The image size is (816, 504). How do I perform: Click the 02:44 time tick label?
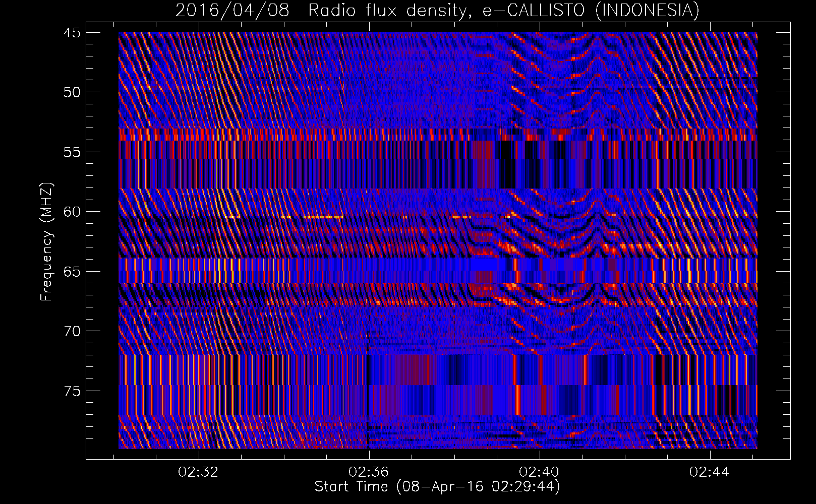pos(710,472)
